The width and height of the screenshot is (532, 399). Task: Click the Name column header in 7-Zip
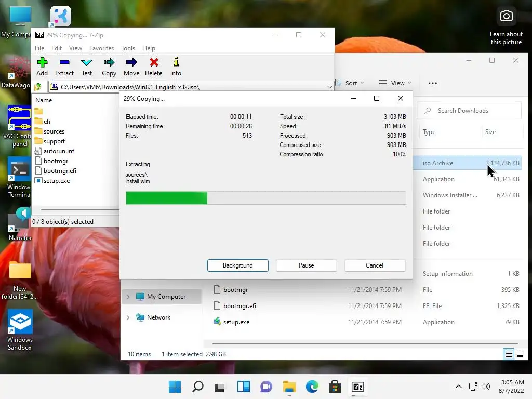click(44, 100)
